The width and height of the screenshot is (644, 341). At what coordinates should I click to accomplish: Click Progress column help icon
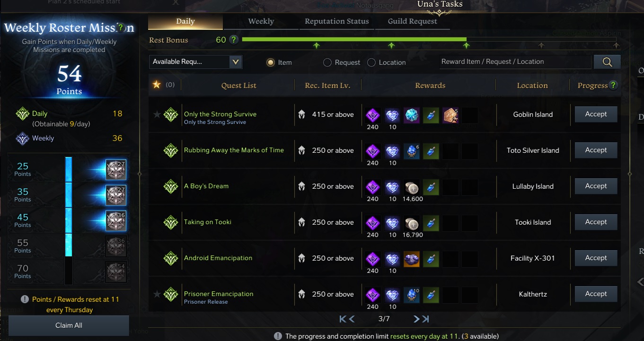click(x=613, y=85)
